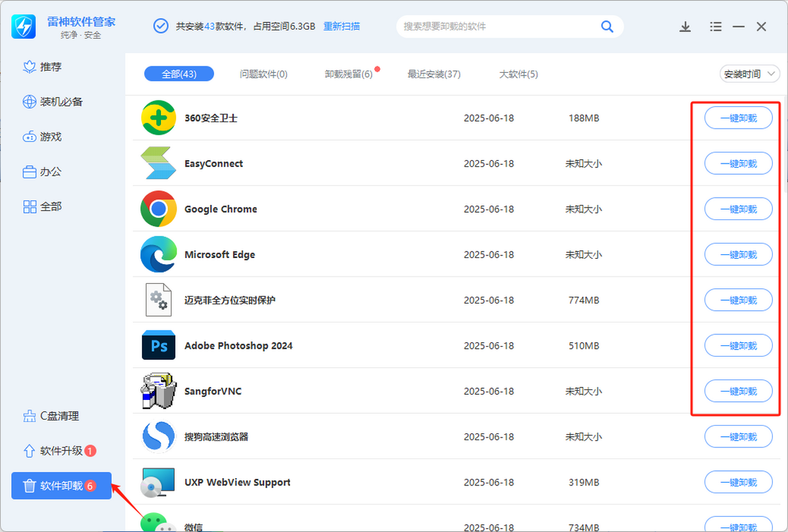
Task: Select the 360安全卫士 name text
Action: click(x=211, y=118)
